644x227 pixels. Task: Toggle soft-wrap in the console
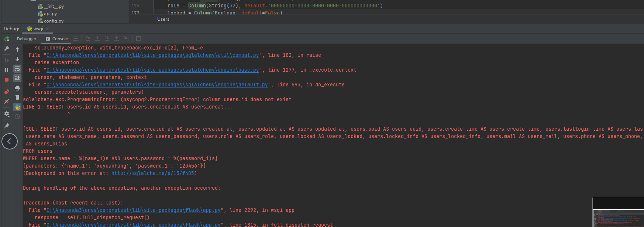[17, 69]
